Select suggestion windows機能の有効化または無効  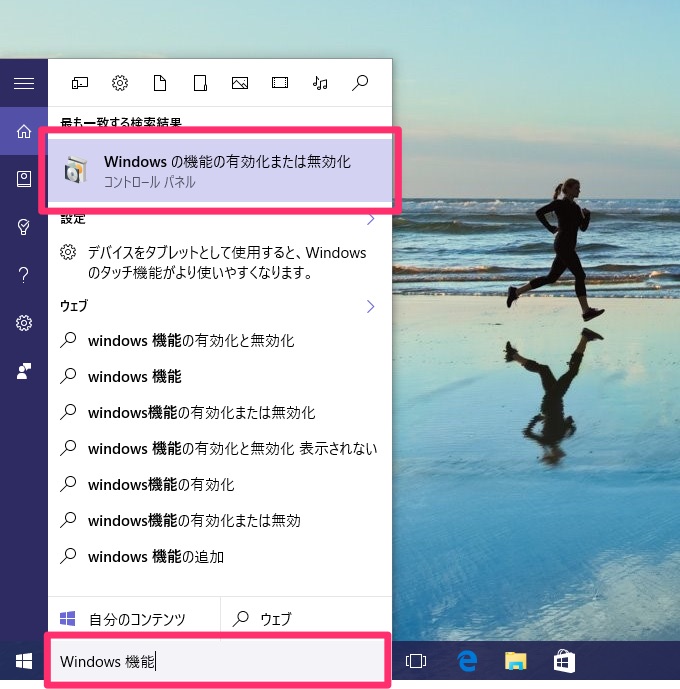click(220, 521)
